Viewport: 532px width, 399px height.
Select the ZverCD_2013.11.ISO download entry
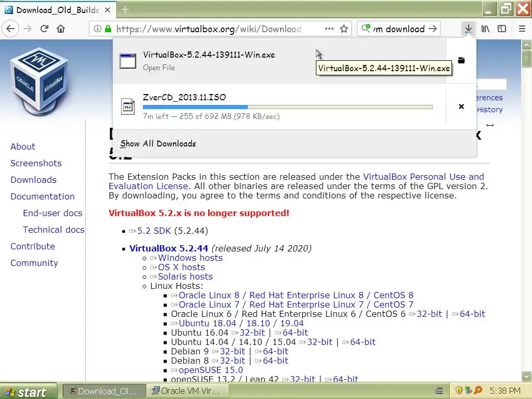(279, 107)
